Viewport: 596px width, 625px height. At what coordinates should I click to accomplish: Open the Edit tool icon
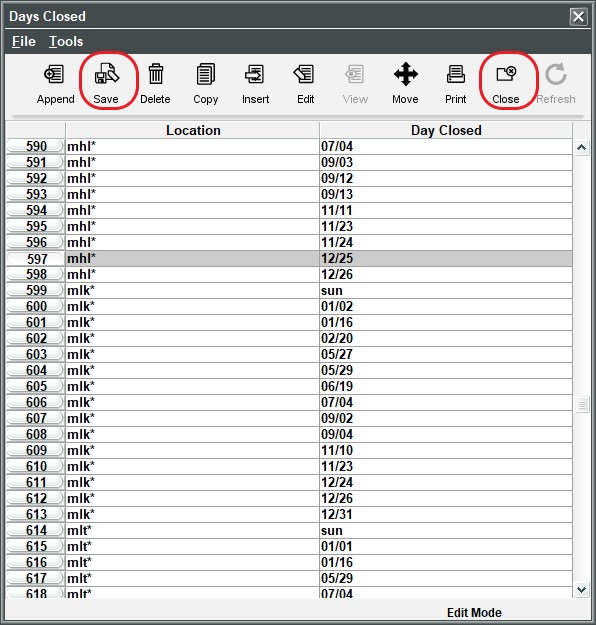tap(305, 74)
